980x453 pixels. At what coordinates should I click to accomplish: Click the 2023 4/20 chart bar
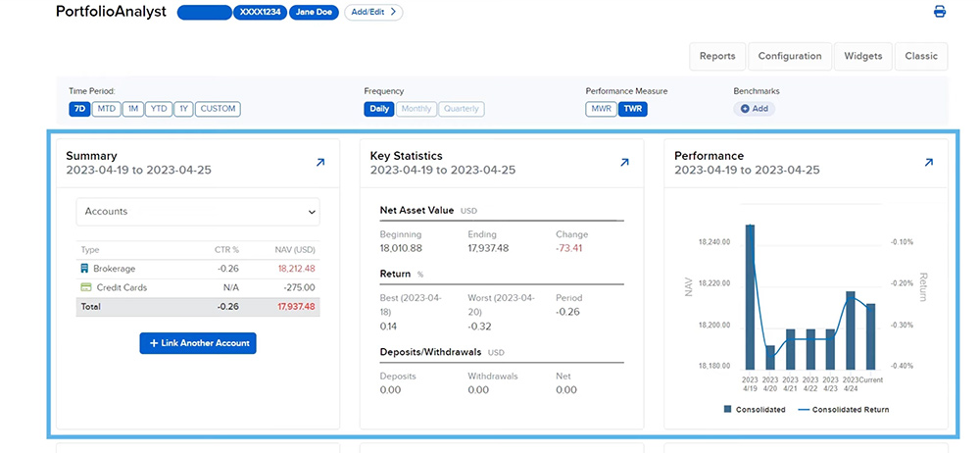point(770,357)
